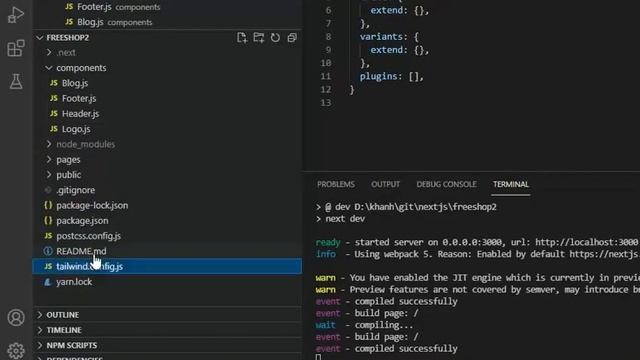Viewport: 640px width, 360px height.
Task: Switch to the DEBUG CONSOLE tab
Action: 446,184
